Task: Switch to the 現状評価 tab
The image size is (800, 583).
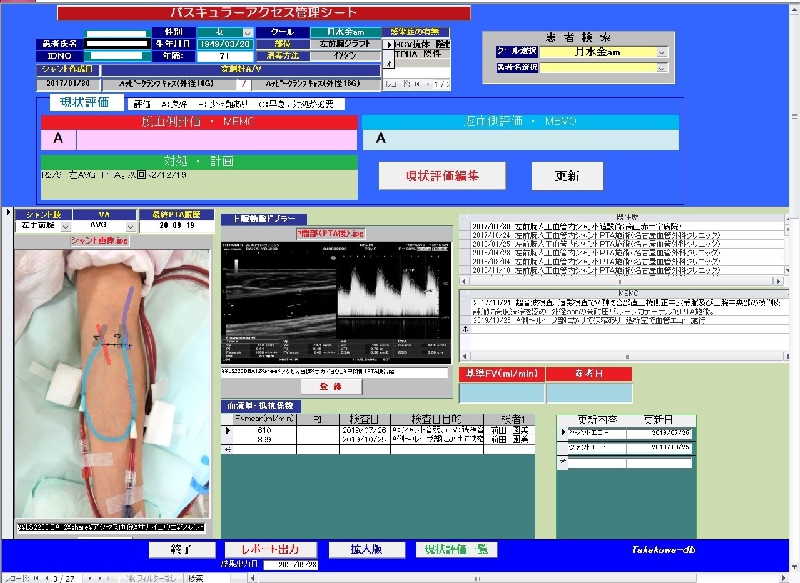Action: tap(84, 102)
